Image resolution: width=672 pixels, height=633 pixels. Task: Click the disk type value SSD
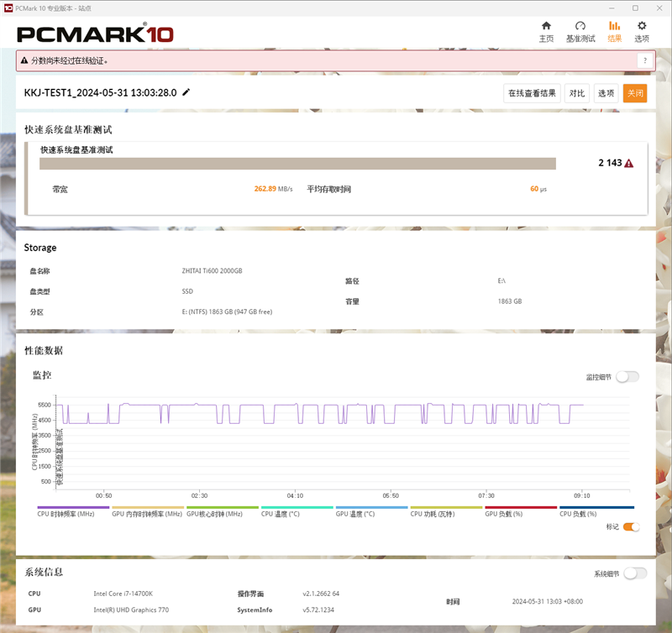click(187, 291)
